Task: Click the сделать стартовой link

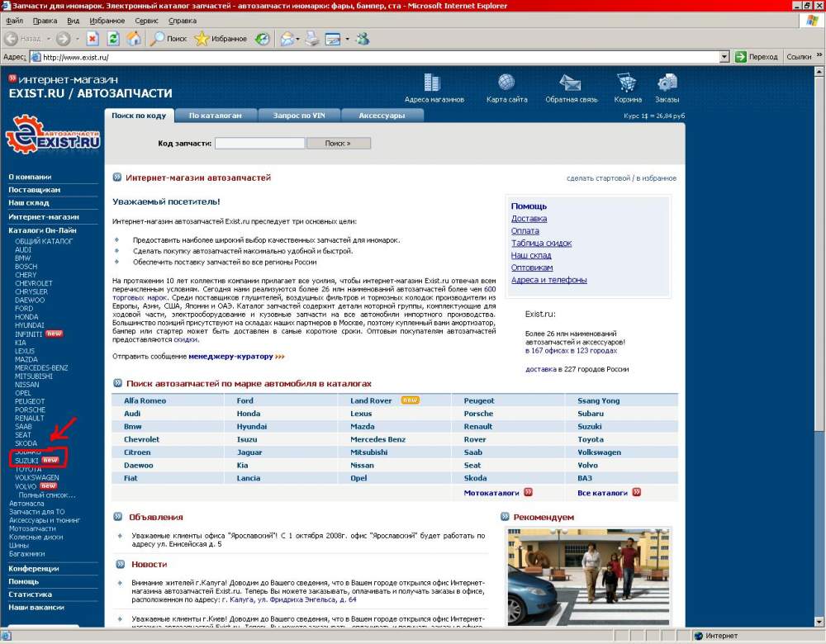Action: [598, 178]
